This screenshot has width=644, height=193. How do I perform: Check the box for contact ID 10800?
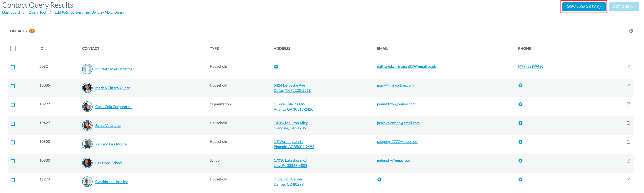tap(13, 142)
